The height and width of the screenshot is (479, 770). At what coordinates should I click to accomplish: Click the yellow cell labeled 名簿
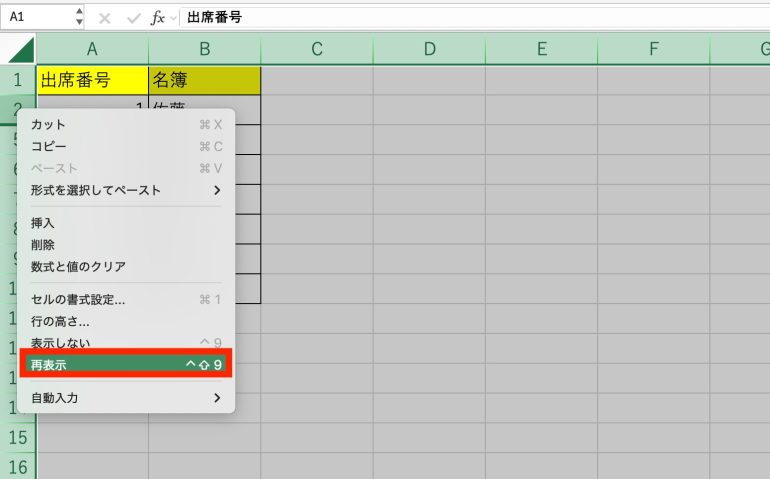point(204,80)
